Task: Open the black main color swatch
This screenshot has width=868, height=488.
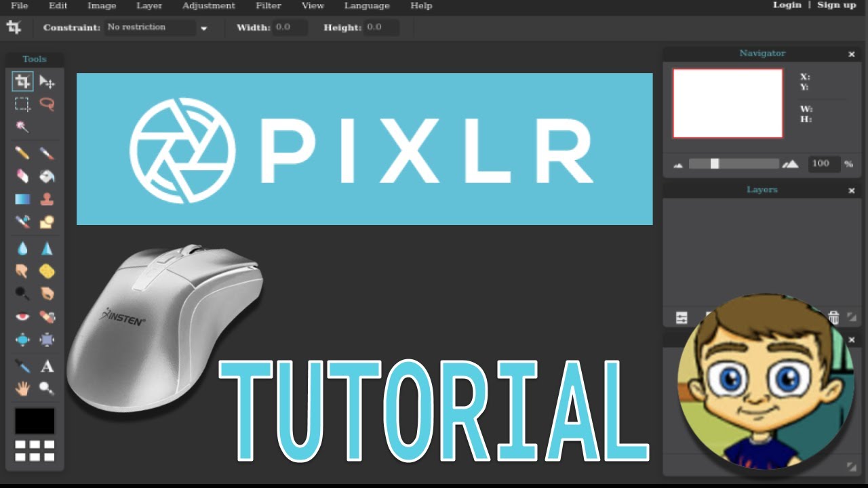Action: click(x=35, y=421)
